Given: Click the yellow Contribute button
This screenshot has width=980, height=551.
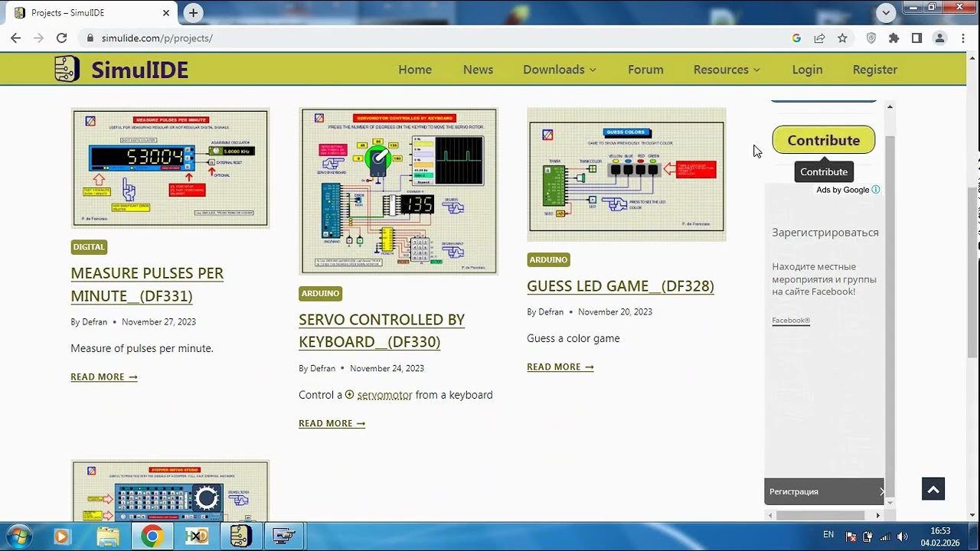Looking at the screenshot, I should pyautogui.click(x=823, y=140).
